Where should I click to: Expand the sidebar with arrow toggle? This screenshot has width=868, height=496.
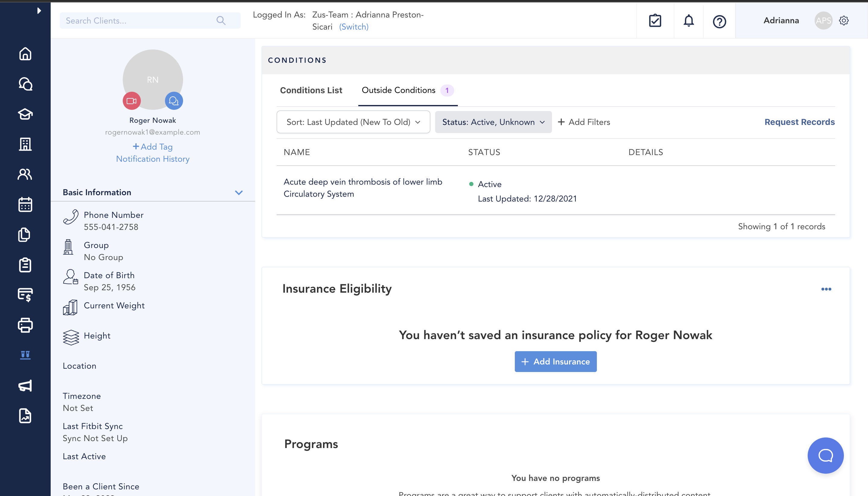[39, 11]
